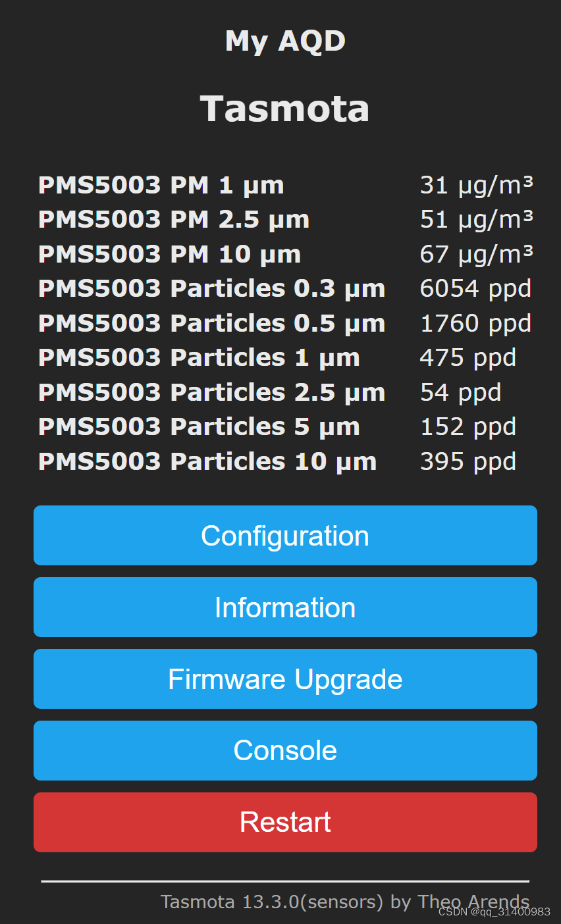561x924 pixels.
Task: Click the Information button
Action: pyautogui.click(x=285, y=607)
